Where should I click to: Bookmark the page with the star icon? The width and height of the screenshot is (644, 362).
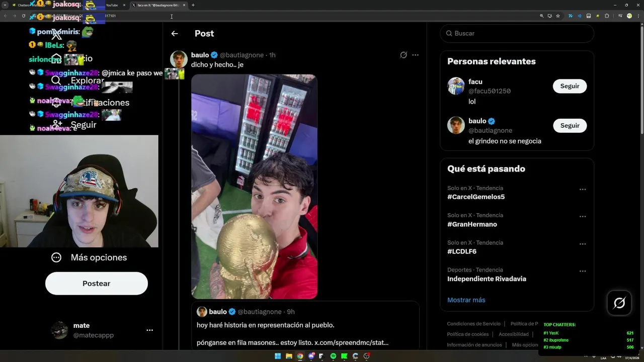(x=558, y=16)
